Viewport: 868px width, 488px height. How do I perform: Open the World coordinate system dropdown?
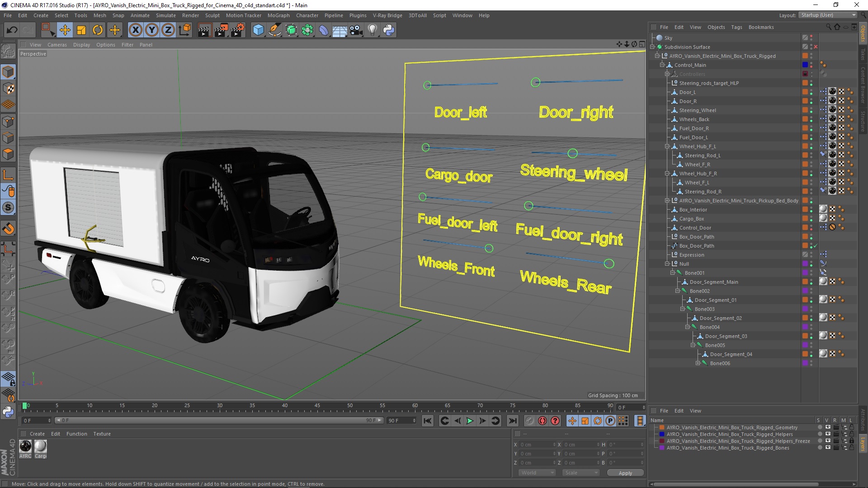pyautogui.click(x=537, y=473)
